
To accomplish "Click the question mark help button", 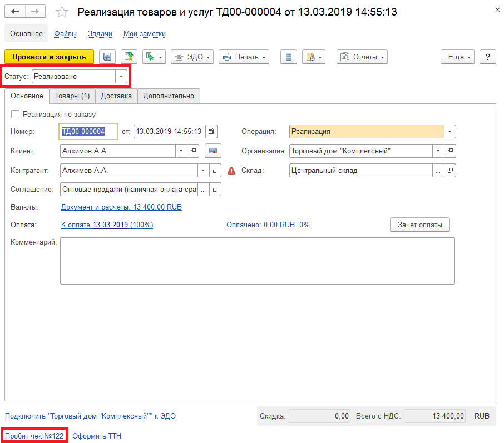I will [x=487, y=57].
